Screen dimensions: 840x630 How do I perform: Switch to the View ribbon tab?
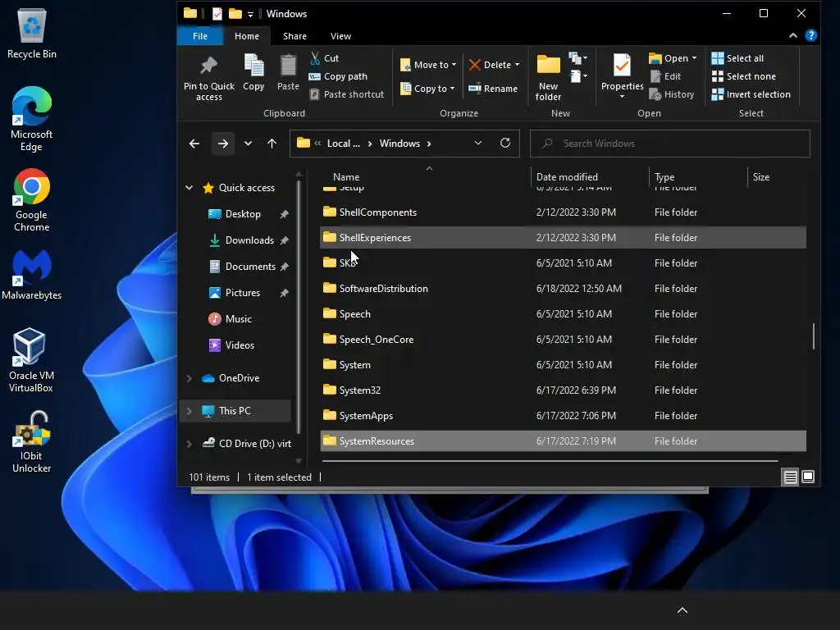[340, 36]
